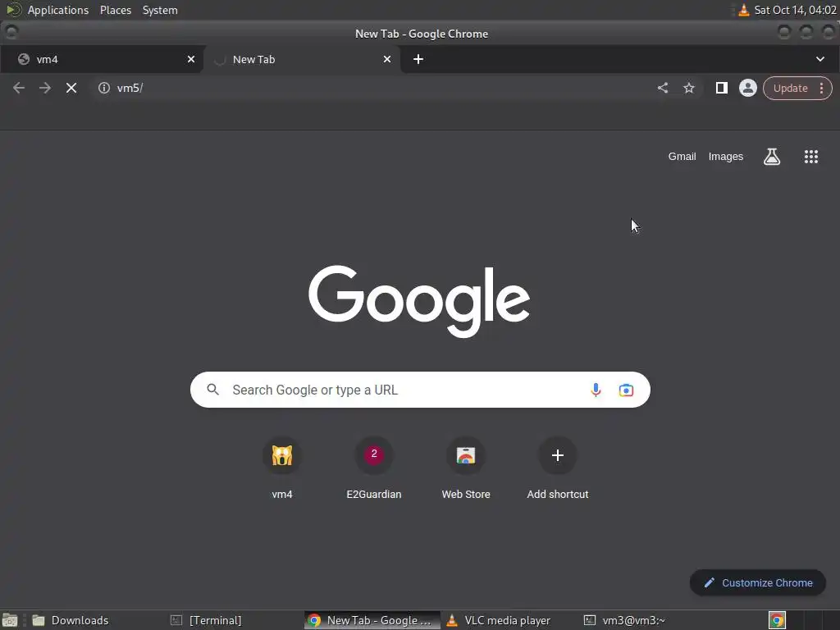Bookmark this tab with the star icon

pos(689,88)
